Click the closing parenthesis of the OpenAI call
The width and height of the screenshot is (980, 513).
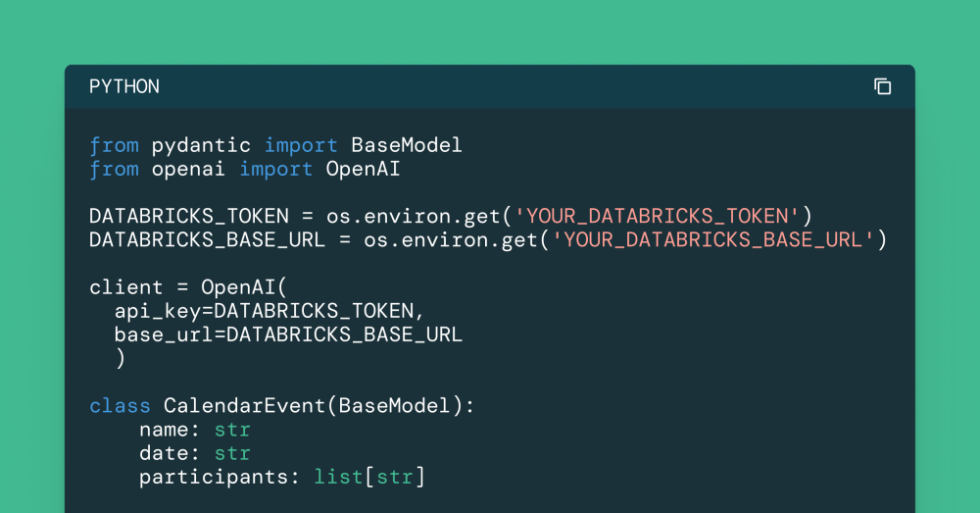point(120,359)
